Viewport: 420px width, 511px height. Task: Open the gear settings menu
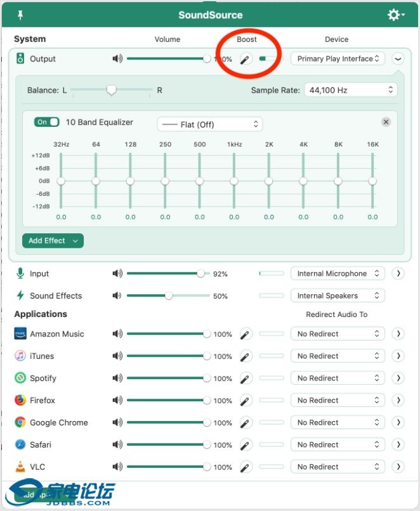[x=395, y=15]
